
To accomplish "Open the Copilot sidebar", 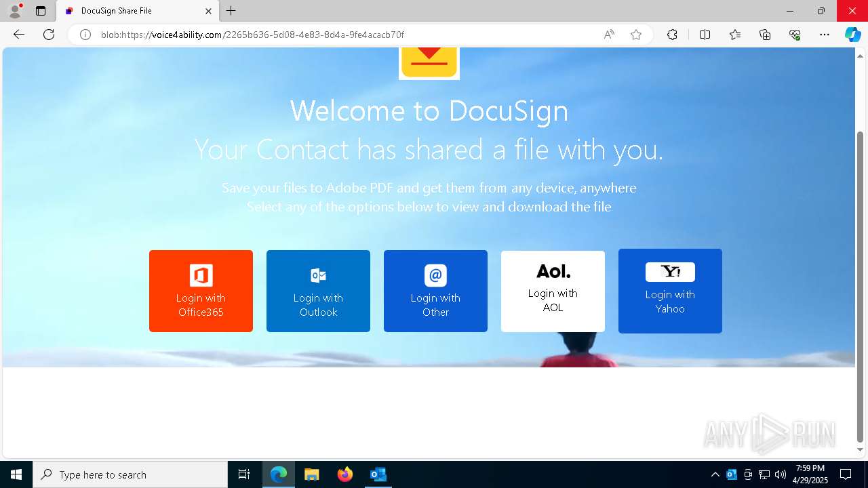I will (x=852, y=35).
